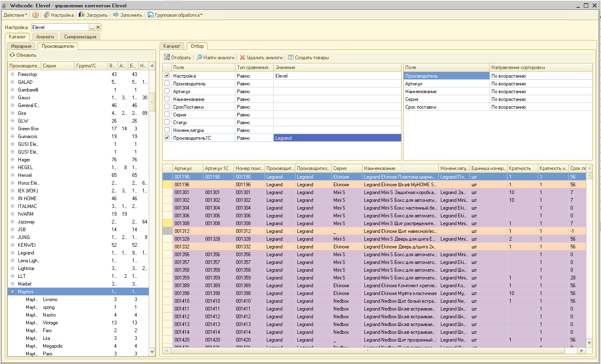Click Удалить аналоги red cross icon
Image resolution: width=601 pixels, height=364 pixels.
tap(242, 58)
